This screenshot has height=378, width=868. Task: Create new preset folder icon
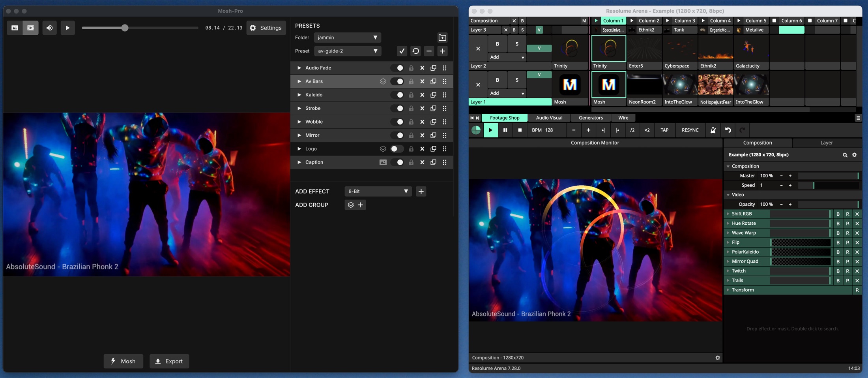(442, 38)
